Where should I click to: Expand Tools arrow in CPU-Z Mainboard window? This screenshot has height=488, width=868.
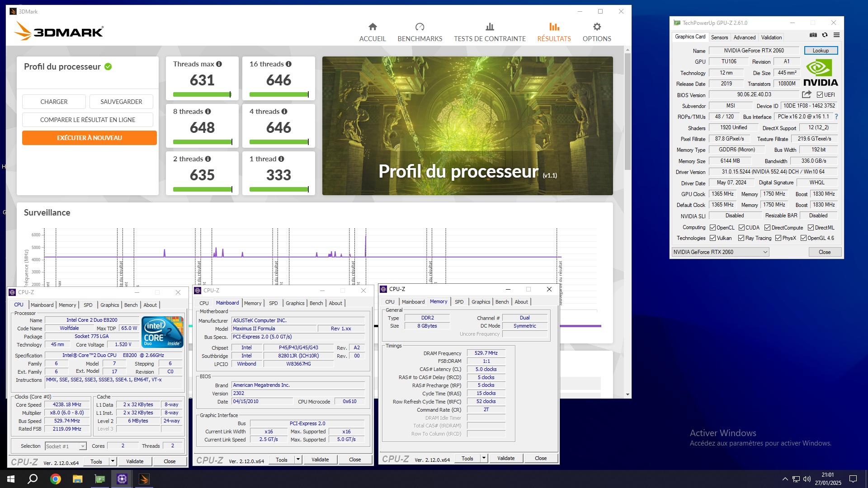[298, 460]
